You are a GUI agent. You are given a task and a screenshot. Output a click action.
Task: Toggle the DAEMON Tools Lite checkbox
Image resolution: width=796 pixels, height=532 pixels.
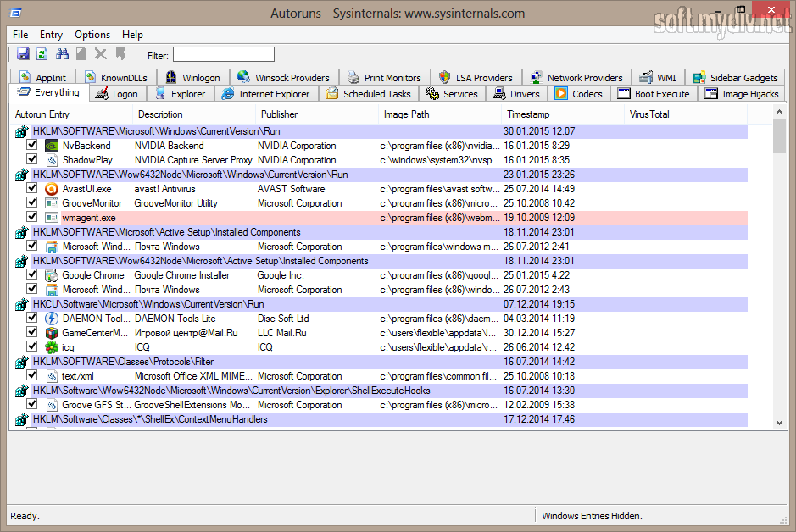(32, 318)
